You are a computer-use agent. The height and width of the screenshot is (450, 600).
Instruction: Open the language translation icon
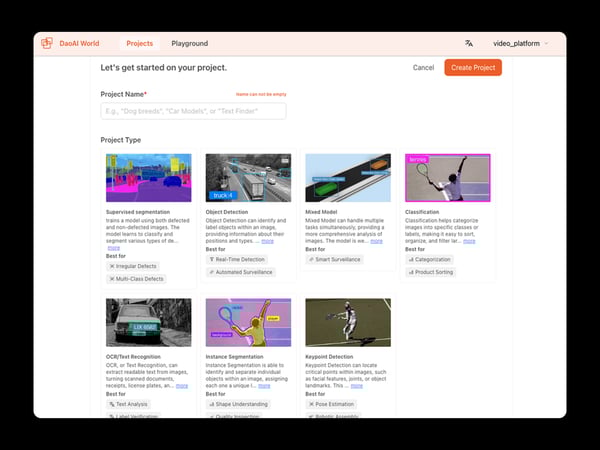469,43
